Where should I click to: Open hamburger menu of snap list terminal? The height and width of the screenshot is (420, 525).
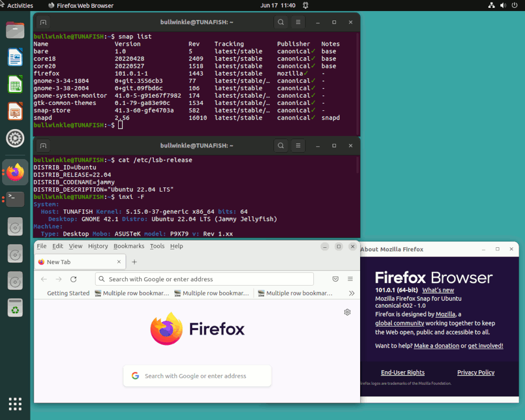[x=298, y=22]
